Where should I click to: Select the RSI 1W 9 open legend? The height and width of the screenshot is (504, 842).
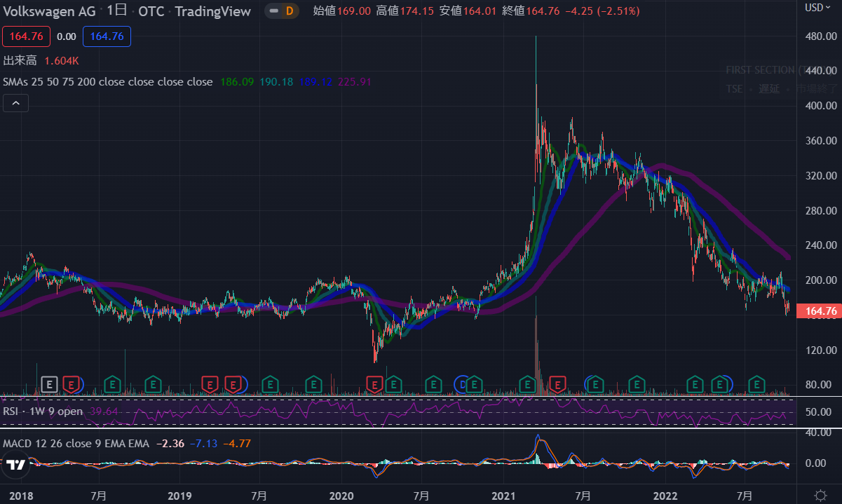pyautogui.click(x=43, y=411)
